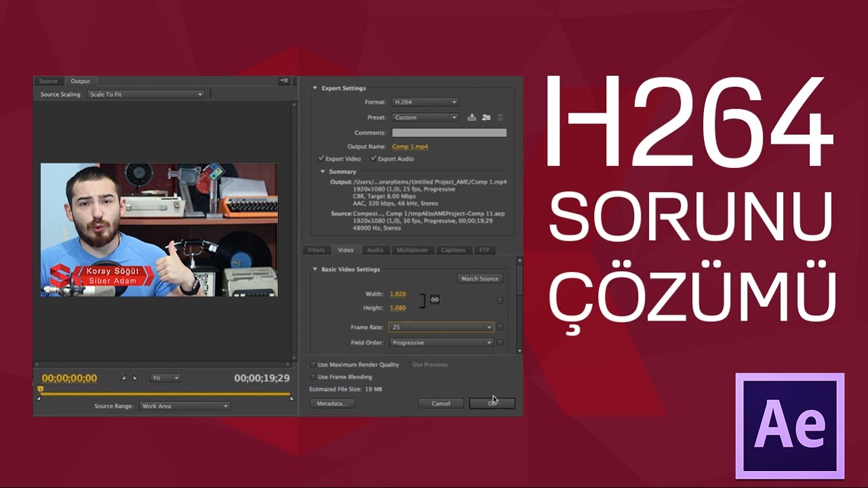Click the Cancel button
868x488 pixels.
click(x=441, y=403)
